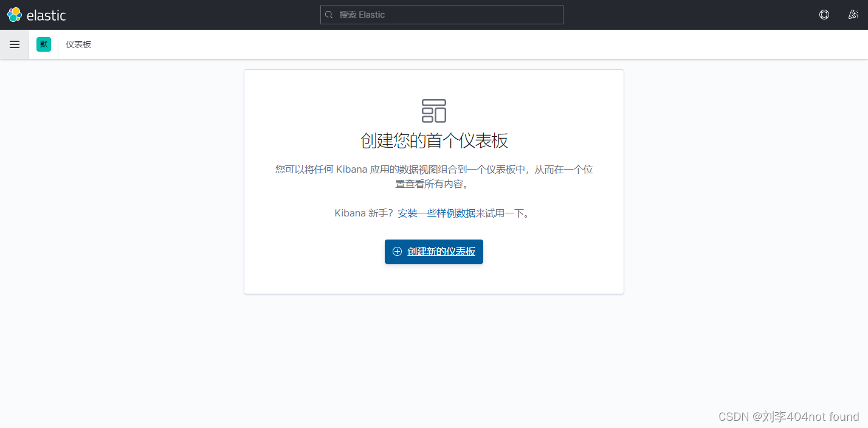Click the 仪表板 breadcrumb
The image size is (868, 428).
tap(78, 44)
